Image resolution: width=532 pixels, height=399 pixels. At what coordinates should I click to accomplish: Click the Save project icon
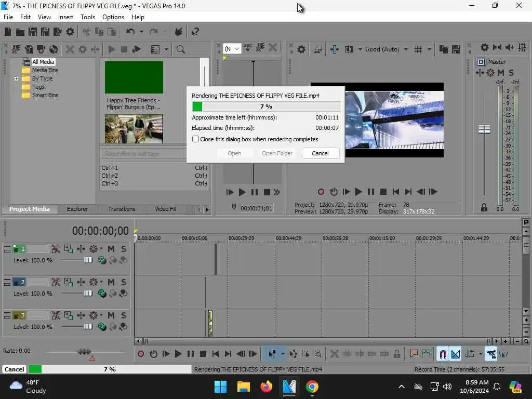33,32
